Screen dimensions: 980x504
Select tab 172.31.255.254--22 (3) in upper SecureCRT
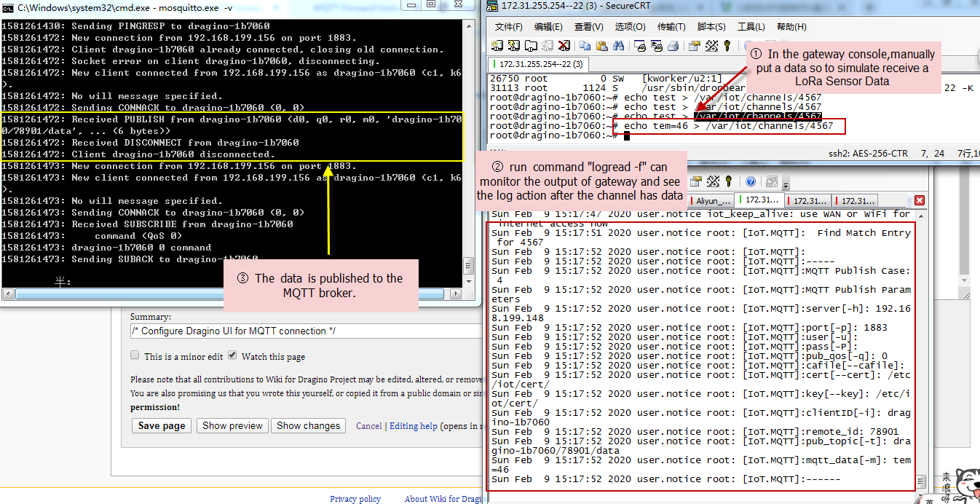click(x=539, y=64)
